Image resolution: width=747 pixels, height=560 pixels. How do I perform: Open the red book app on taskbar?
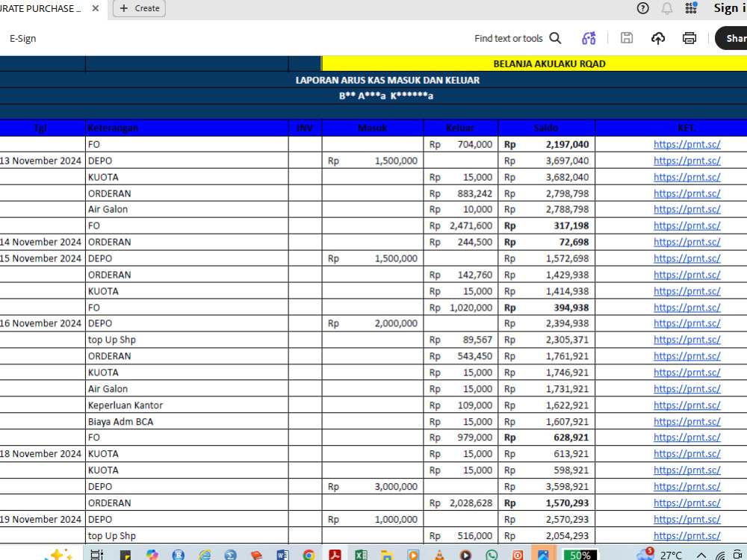tap(256, 554)
